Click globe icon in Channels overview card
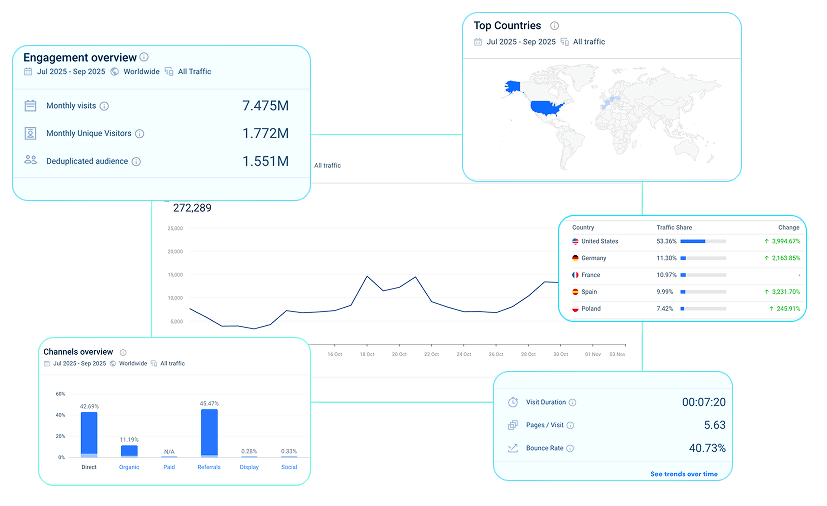The image size is (827, 506). pyautogui.click(x=113, y=364)
